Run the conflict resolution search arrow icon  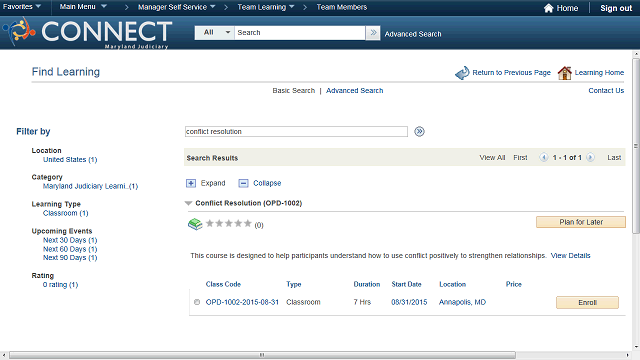pos(419,131)
